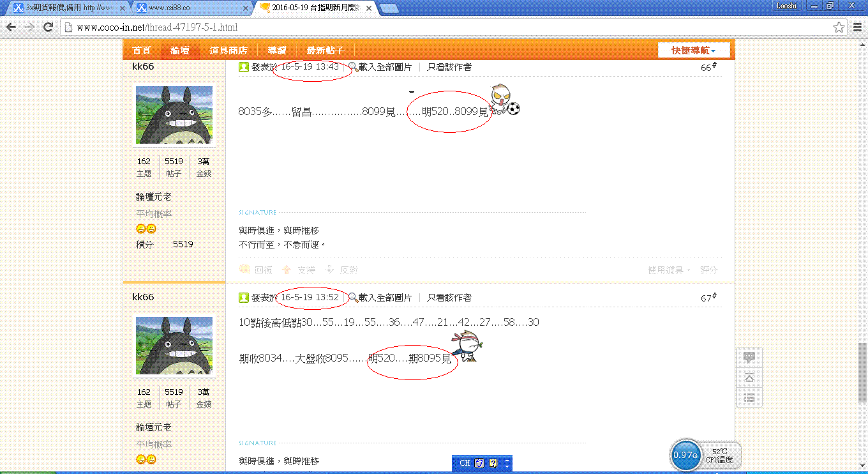The height and width of the screenshot is (474, 868).
Task: Open a new browser tab
Action: pyautogui.click(x=389, y=8)
